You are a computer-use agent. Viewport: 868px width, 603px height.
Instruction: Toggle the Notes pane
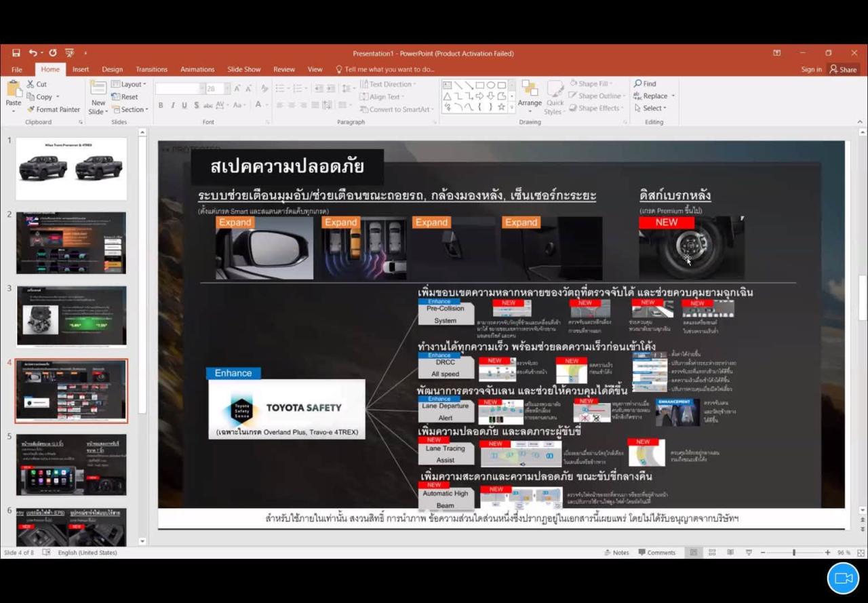tap(616, 553)
